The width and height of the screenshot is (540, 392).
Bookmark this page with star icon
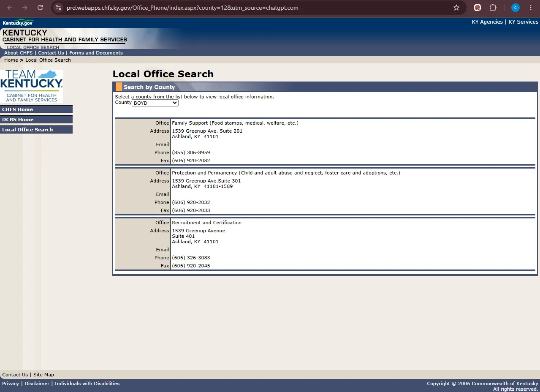tap(456, 8)
